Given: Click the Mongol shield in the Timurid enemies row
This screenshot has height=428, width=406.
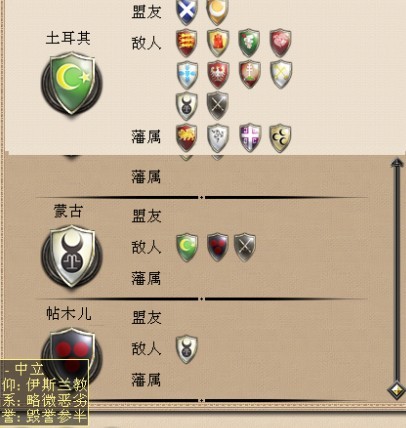Looking at the screenshot, I should tap(187, 349).
